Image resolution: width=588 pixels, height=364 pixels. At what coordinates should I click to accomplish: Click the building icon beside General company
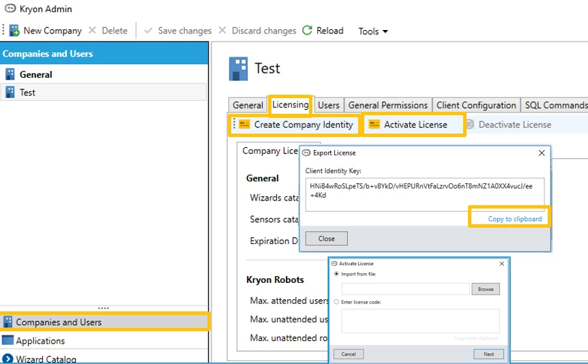pyautogui.click(x=10, y=74)
